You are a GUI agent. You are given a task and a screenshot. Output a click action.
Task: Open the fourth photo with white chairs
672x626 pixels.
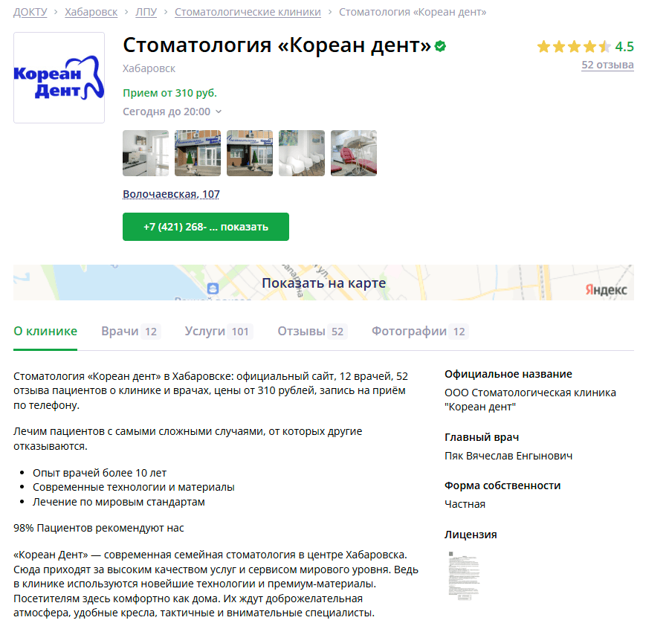pos(302,153)
